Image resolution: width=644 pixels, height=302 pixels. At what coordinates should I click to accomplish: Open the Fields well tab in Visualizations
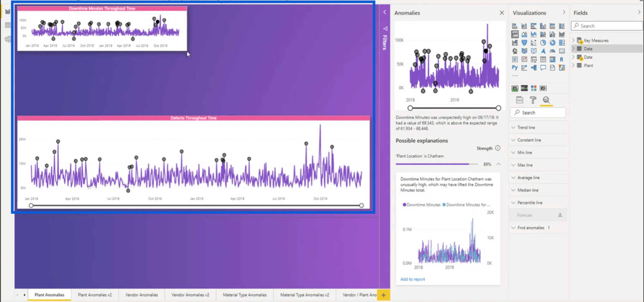tap(519, 100)
